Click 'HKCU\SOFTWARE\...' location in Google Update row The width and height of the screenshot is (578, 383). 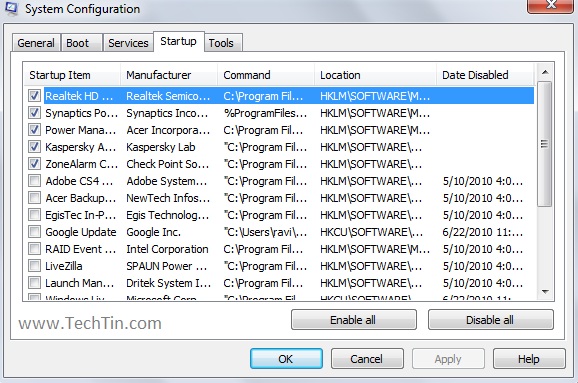371,232
